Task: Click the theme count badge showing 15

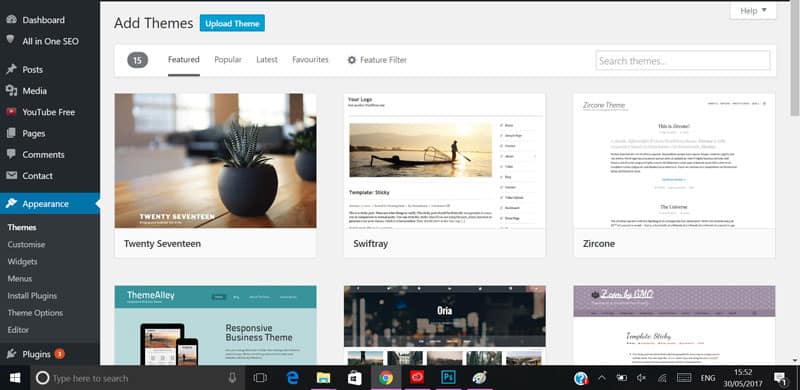Action: coord(137,60)
